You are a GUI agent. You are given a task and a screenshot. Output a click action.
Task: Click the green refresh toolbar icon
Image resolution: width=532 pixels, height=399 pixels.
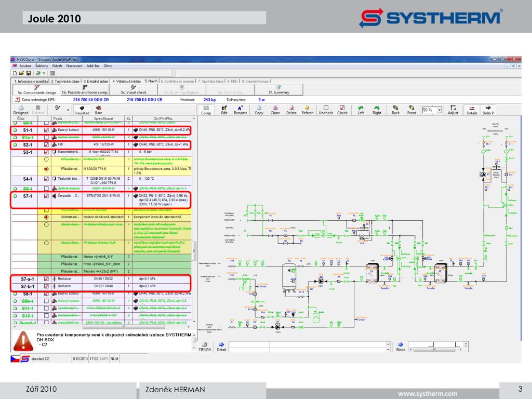pyautogui.click(x=38, y=73)
